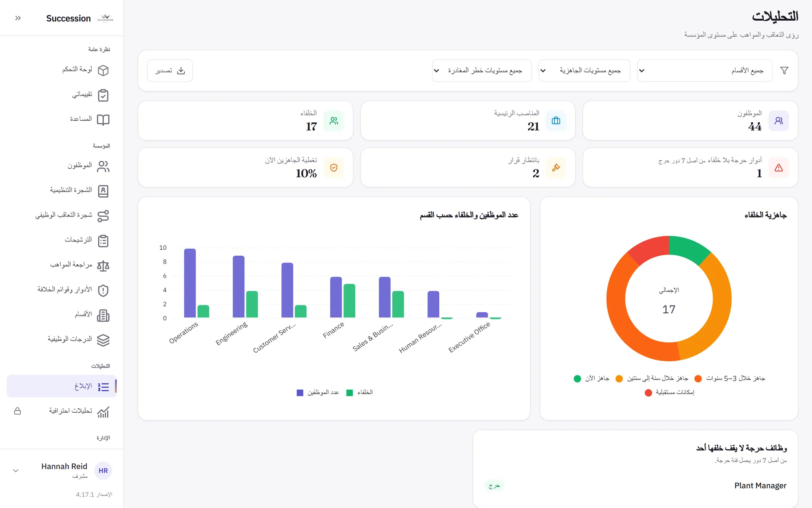The width and height of the screenshot is (812, 508).
Task: Click lock icon beside تحليلات احترافية
Action: tap(17, 411)
